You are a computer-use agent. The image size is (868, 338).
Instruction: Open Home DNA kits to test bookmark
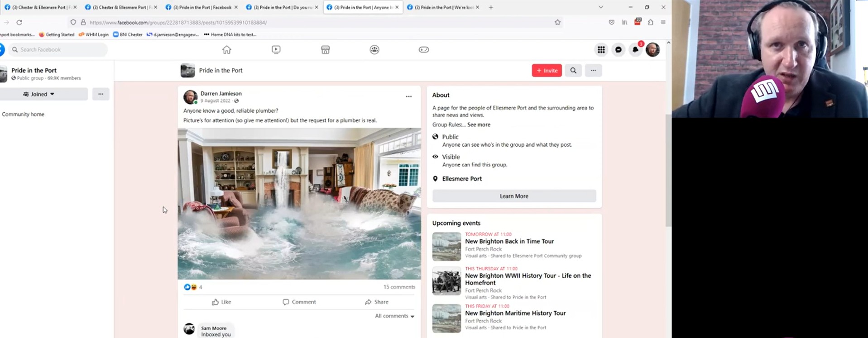click(x=230, y=34)
